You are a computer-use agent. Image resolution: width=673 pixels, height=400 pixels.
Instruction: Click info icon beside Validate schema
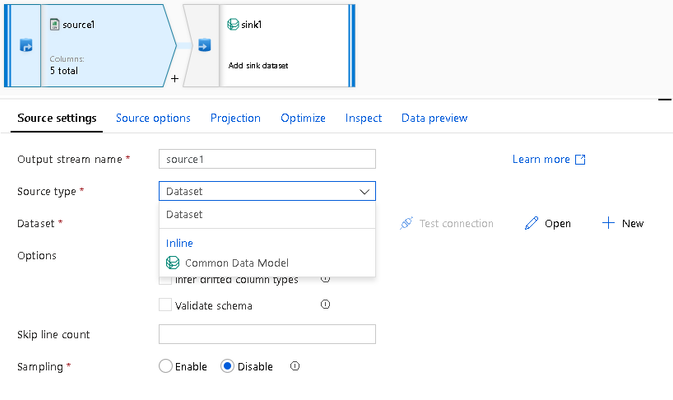(325, 305)
